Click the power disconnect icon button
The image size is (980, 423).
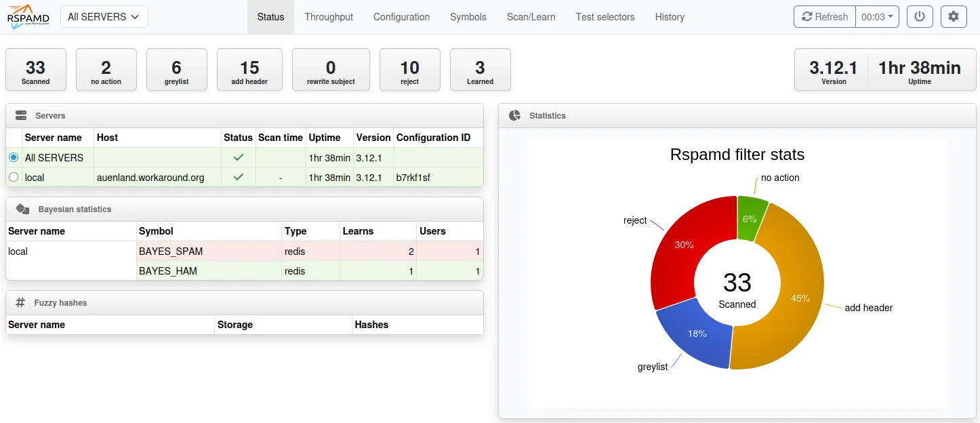(x=920, y=17)
